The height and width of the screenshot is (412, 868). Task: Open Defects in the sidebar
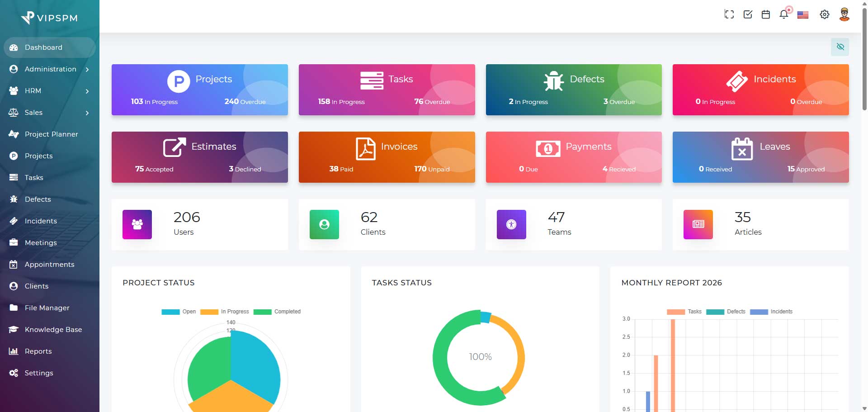[50, 199]
